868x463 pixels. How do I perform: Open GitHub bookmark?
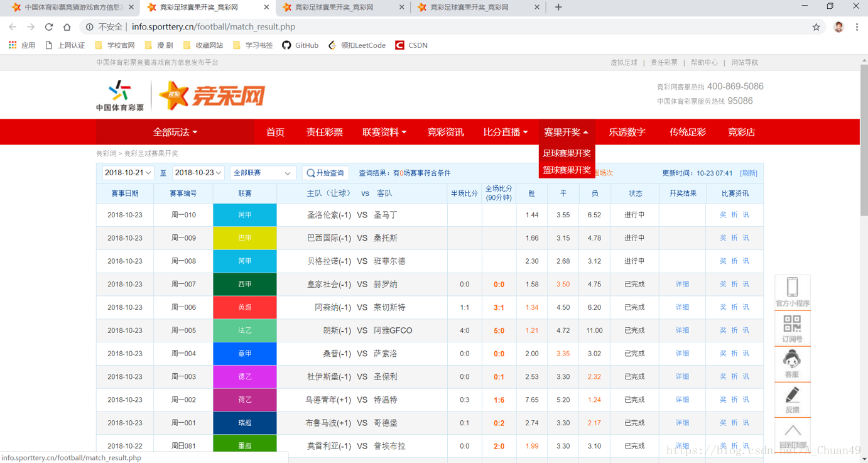point(300,45)
